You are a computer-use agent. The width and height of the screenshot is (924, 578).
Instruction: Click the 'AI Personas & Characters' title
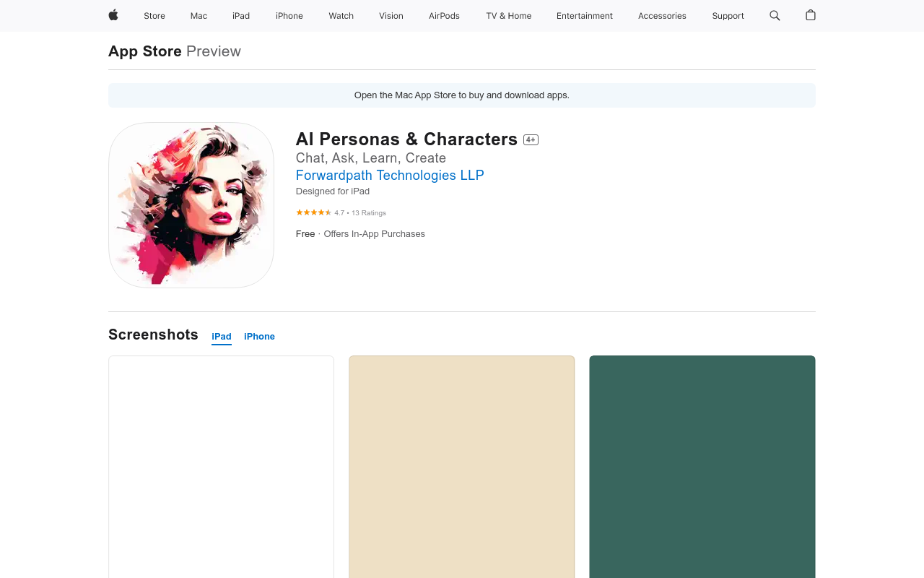(406, 139)
